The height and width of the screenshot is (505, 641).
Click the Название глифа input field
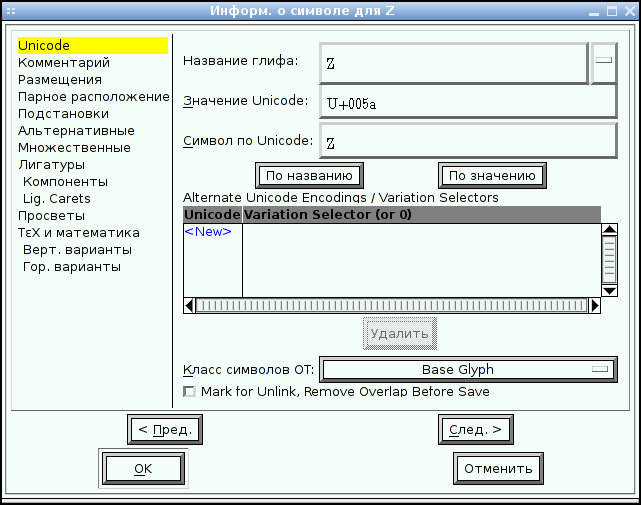(454, 63)
